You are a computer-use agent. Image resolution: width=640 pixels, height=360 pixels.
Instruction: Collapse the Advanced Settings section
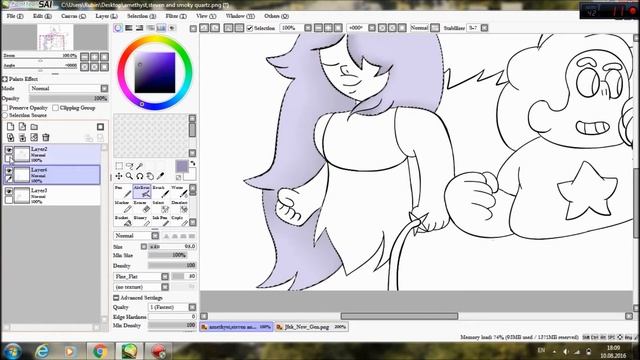(x=116, y=298)
